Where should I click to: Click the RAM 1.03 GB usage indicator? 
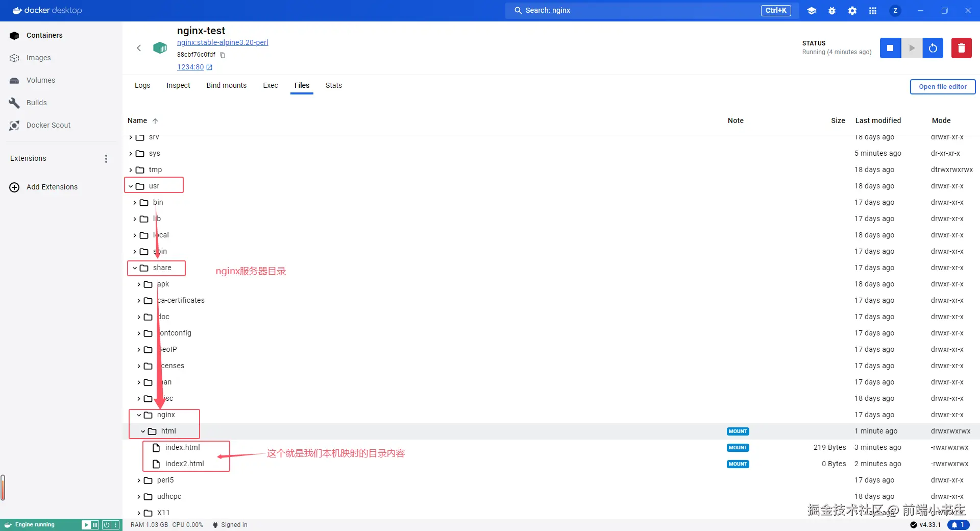click(x=149, y=525)
